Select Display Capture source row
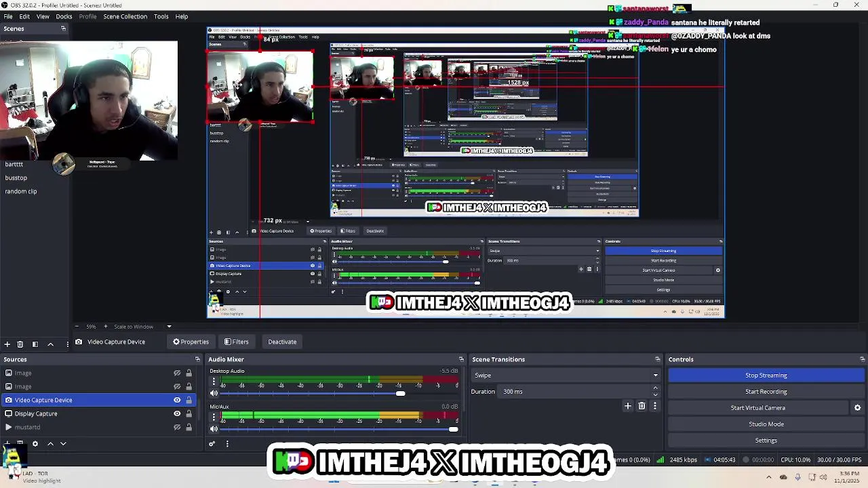Image resolution: width=868 pixels, height=488 pixels. (x=98, y=413)
